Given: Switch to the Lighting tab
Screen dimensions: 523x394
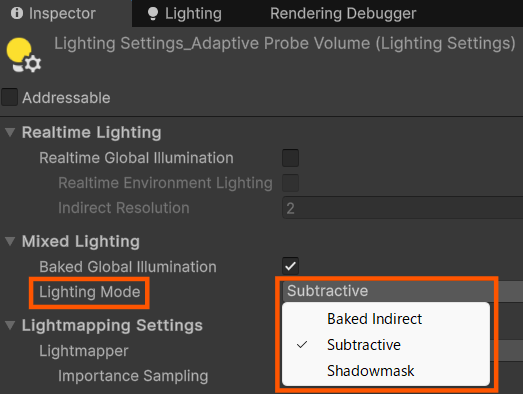Looking at the screenshot, I should tap(184, 13).
